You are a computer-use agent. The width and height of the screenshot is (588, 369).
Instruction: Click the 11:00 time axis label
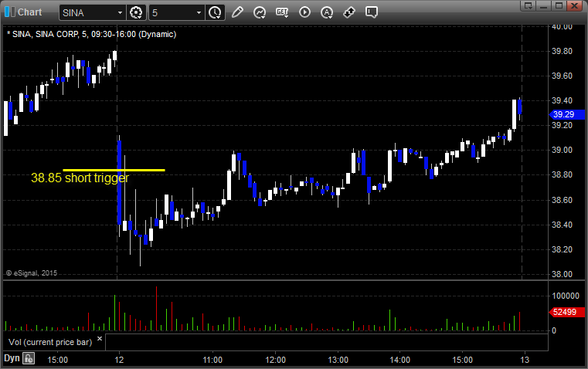pos(212,360)
